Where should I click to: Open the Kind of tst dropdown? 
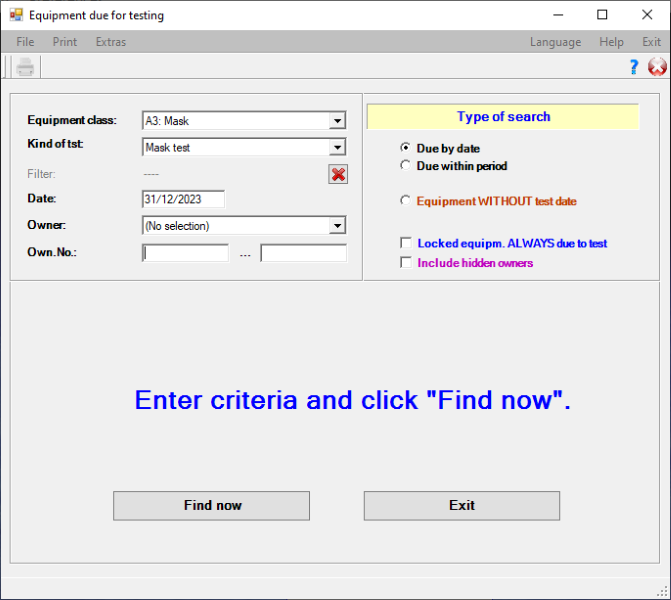click(x=337, y=147)
